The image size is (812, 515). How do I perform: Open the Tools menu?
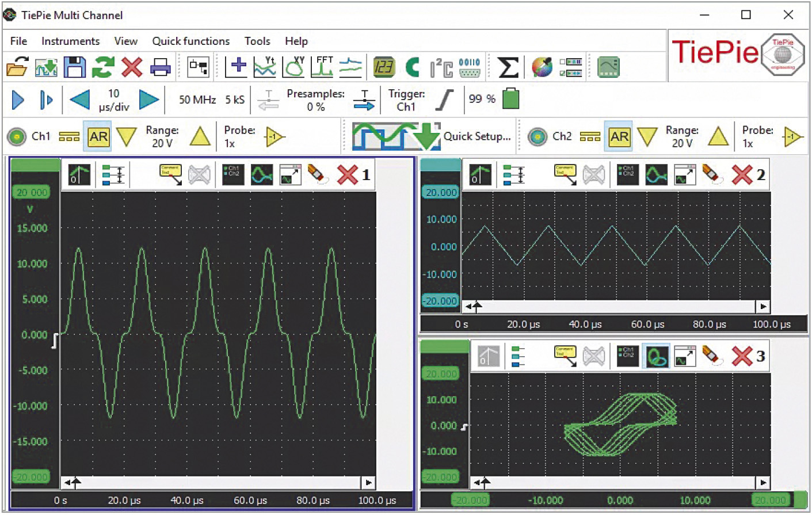[x=257, y=41]
